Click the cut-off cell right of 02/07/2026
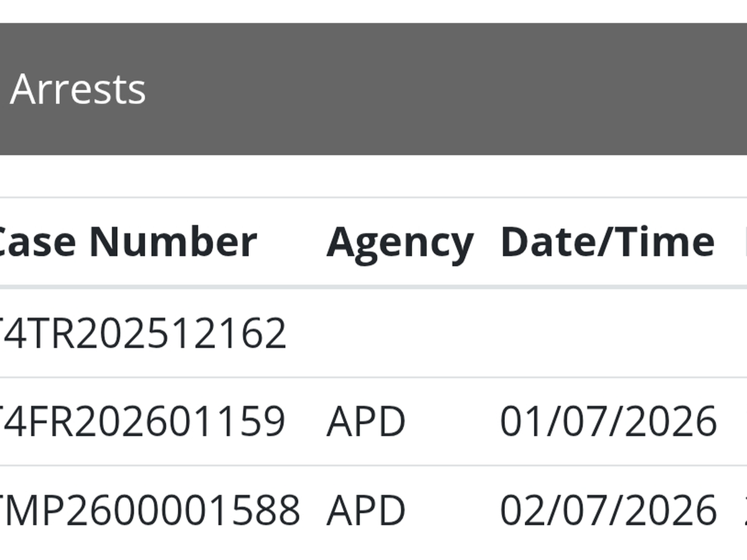Viewport: 747px width, 560px height. click(x=743, y=510)
